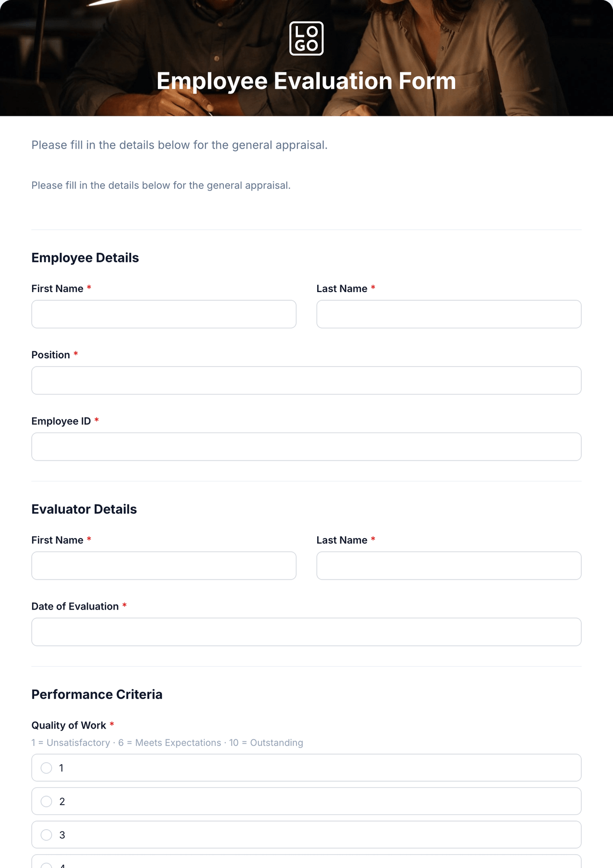Click the Quality of Work label
Image resolution: width=613 pixels, height=868 pixels.
pos(69,726)
